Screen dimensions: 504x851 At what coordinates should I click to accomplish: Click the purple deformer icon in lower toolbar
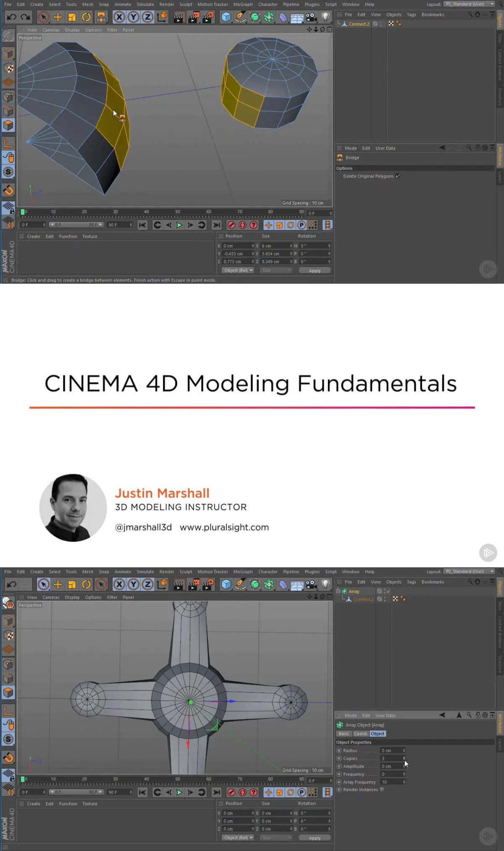point(283,584)
